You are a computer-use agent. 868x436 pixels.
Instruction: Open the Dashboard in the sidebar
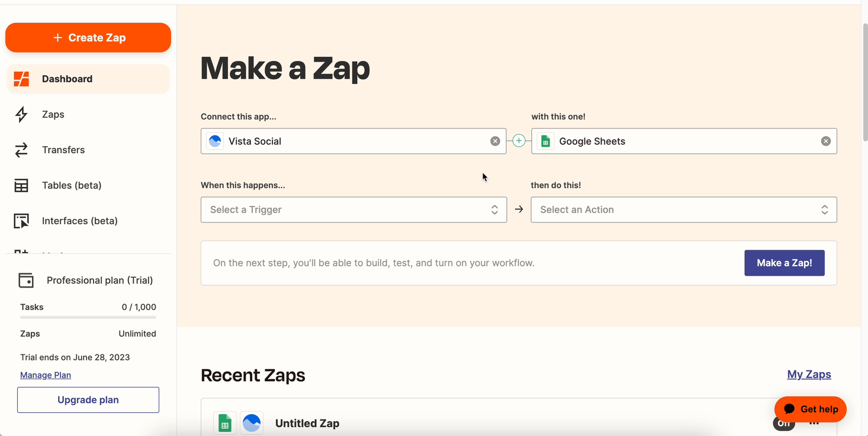click(x=88, y=79)
